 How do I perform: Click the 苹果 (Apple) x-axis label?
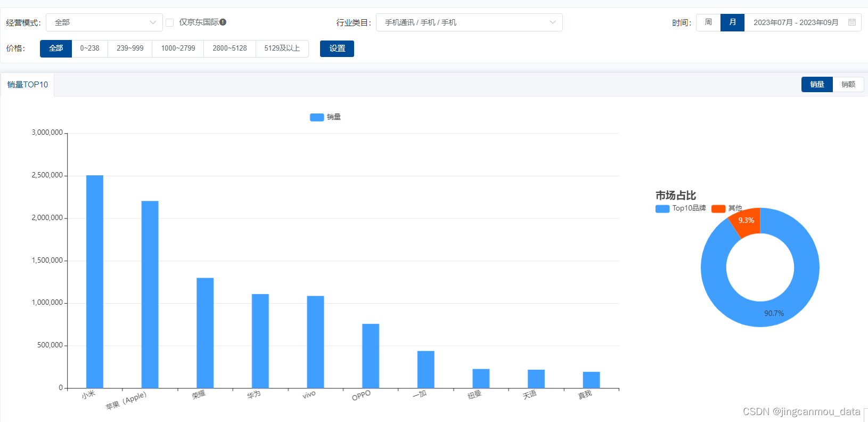[126, 401]
